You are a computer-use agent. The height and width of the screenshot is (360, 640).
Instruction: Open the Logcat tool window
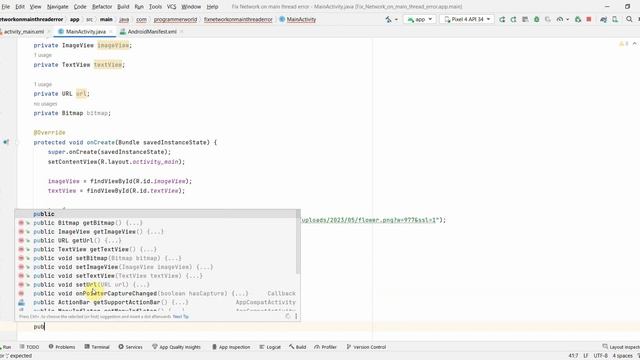tap(270, 347)
